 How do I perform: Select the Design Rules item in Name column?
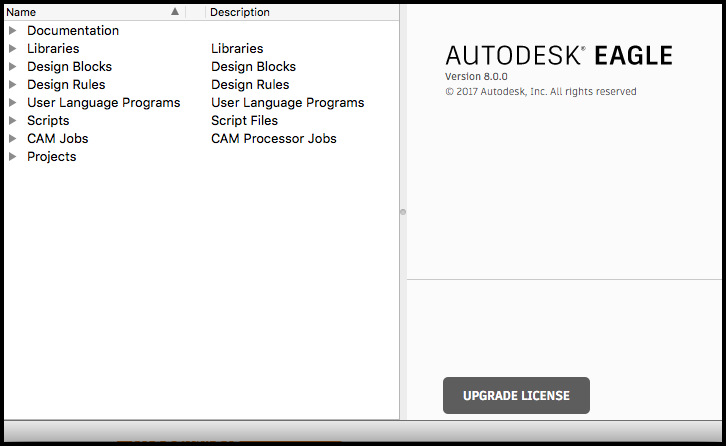[66, 85]
